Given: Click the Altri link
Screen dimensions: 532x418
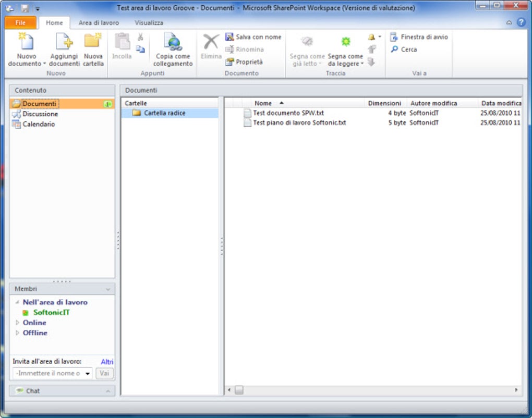Looking at the screenshot, I should pyautogui.click(x=107, y=362).
